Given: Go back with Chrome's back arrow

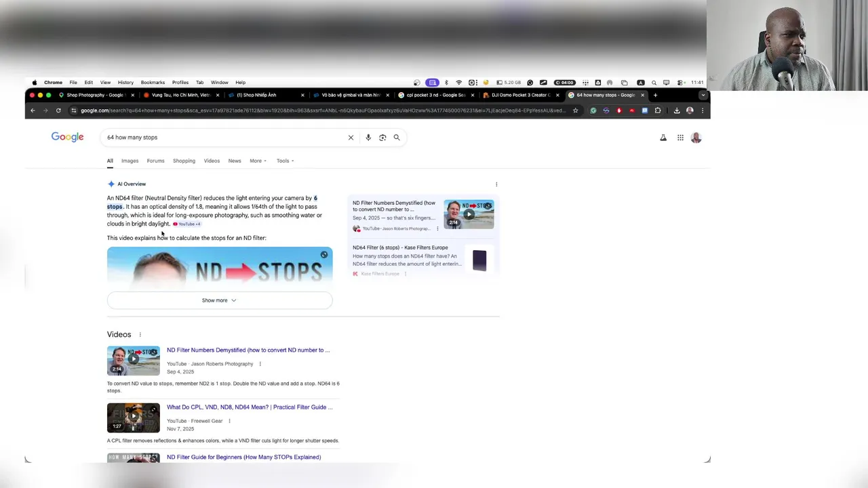Looking at the screenshot, I should [33, 110].
